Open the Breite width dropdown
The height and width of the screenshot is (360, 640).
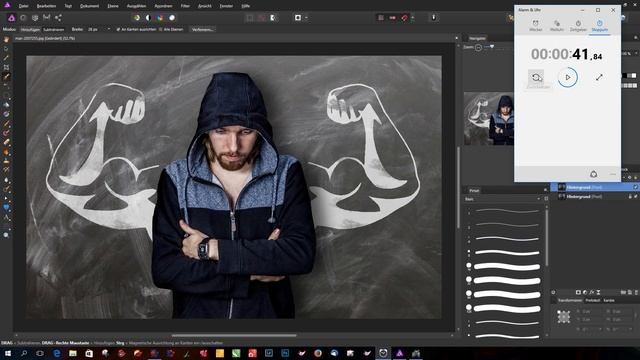[109, 29]
